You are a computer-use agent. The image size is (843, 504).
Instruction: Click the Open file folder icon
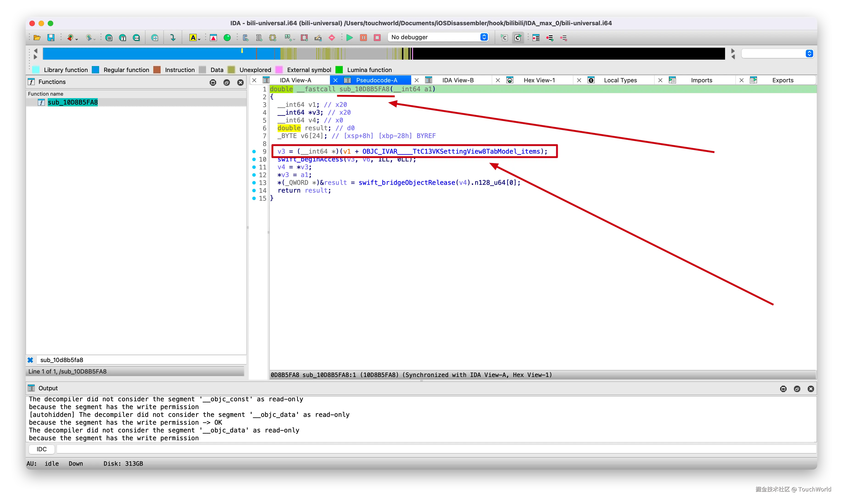pyautogui.click(x=37, y=38)
